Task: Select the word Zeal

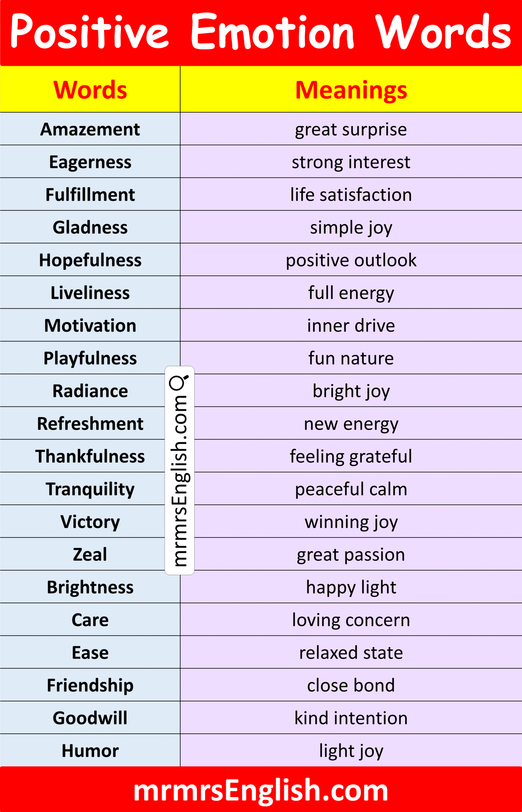Action: [x=90, y=554]
